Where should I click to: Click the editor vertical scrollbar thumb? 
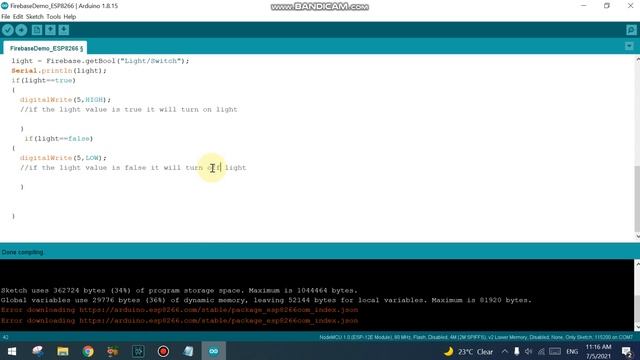click(x=637, y=198)
